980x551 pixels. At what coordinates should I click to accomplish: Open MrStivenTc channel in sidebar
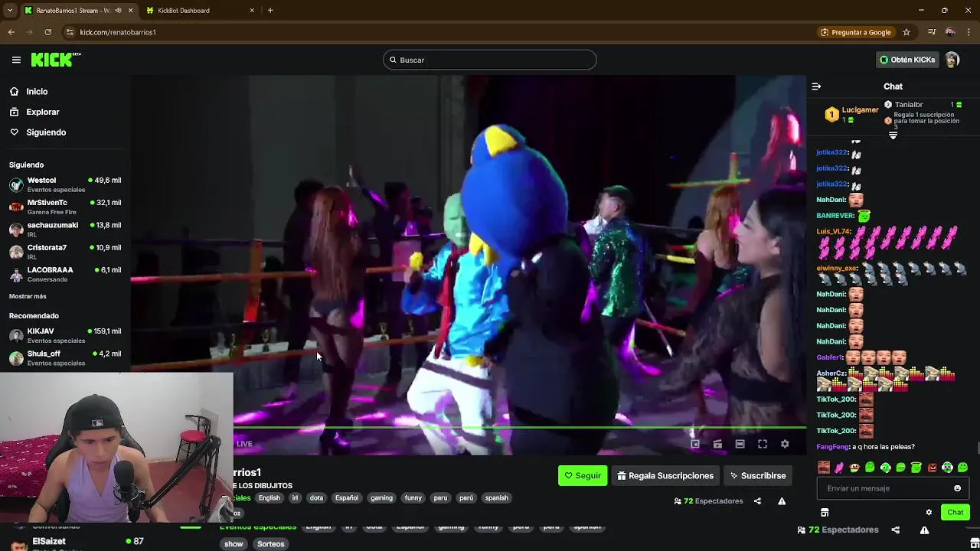coord(65,207)
